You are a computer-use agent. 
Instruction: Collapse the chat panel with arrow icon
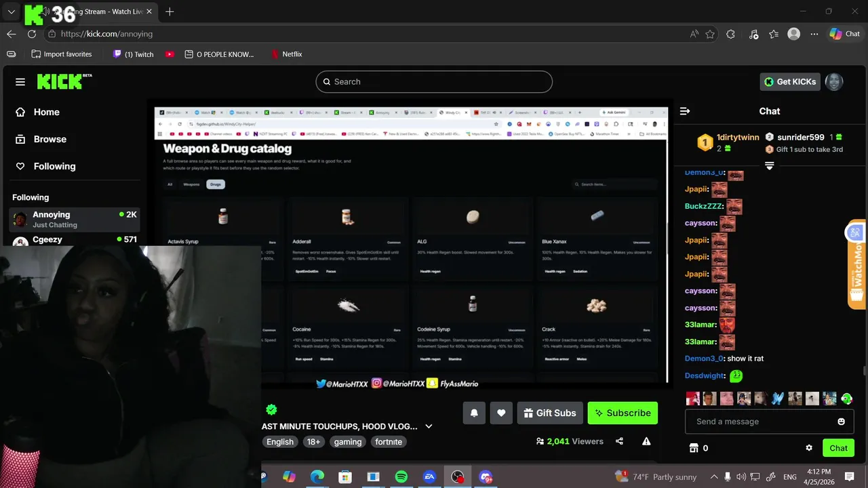[x=685, y=111]
